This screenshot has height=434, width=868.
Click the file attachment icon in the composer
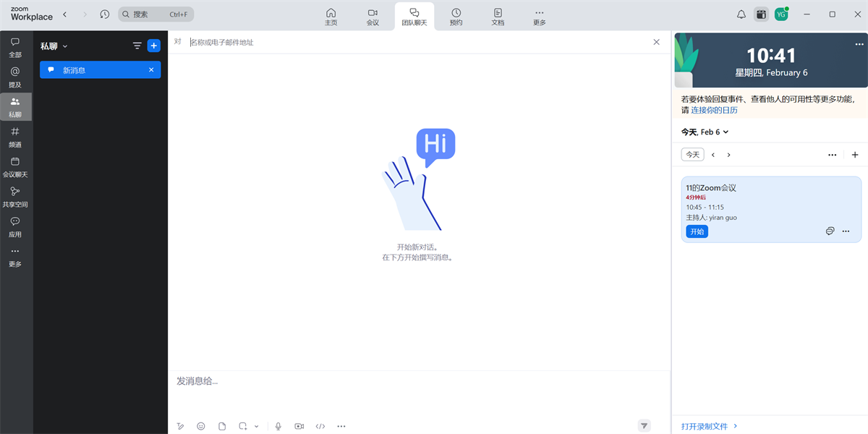click(222, 426)
